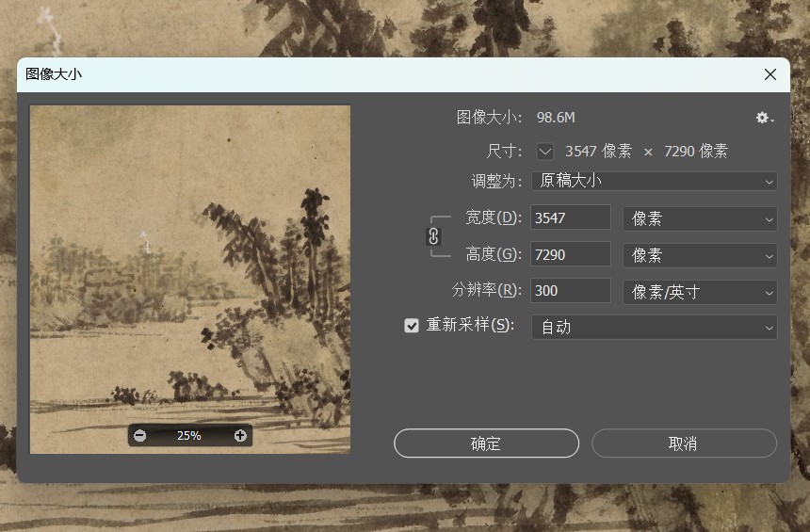Viewport: 810px width, 532px height.
Task: Click the 3547 像素 dimension text
Action: point(598,152)
